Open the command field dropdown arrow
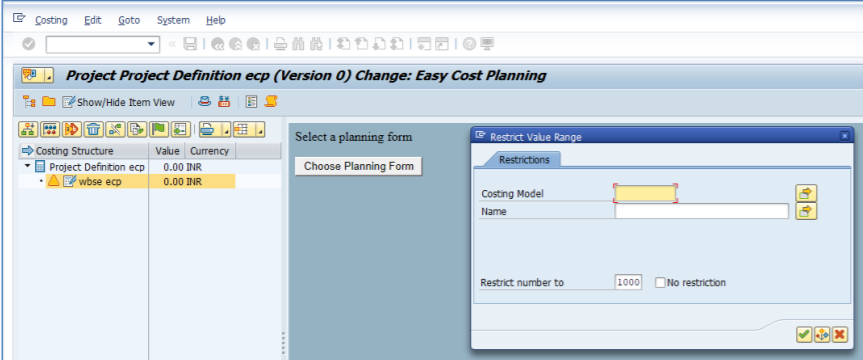The height and width of the screenshot is (360, 863). [x=152, y=45]
